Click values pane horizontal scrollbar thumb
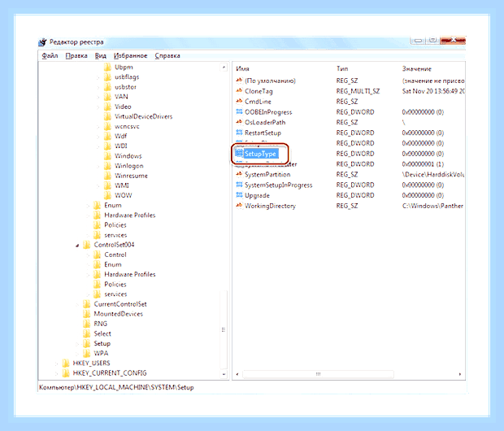 (318, 374)
